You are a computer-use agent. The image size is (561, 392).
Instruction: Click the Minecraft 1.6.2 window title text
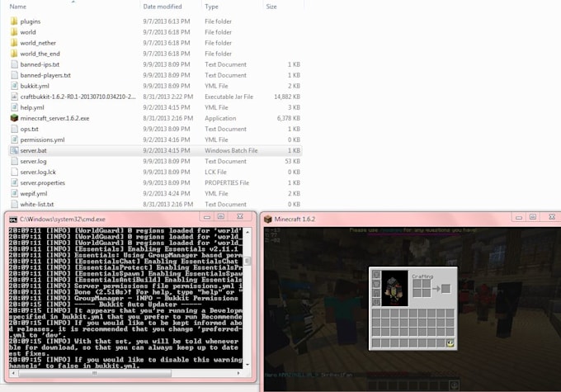tap(295, 219)
